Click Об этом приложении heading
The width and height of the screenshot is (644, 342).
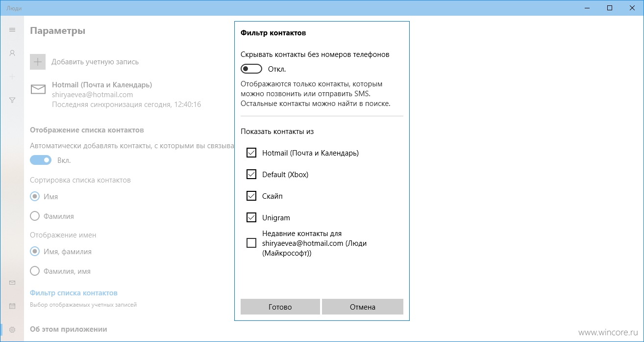(69, 329)
